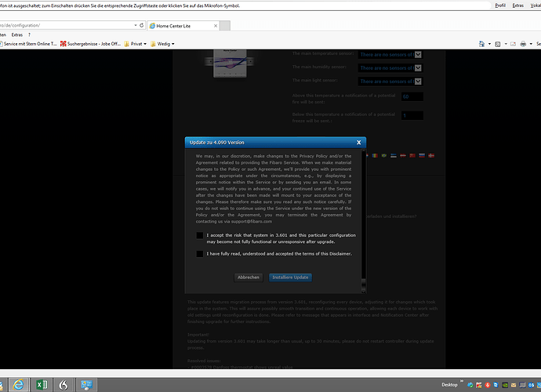Click the freeze temperature field showing 1
Screen dimensions: 541x392
coord(412,115)
